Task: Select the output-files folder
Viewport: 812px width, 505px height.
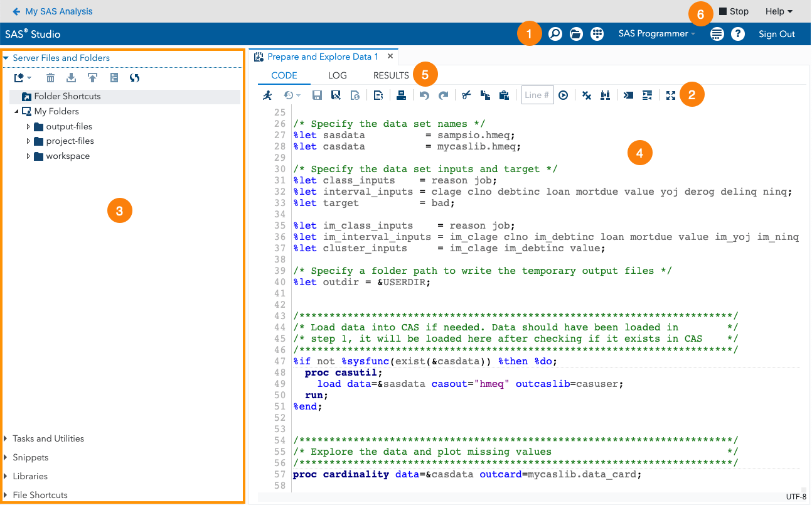Action: [69, 126]
